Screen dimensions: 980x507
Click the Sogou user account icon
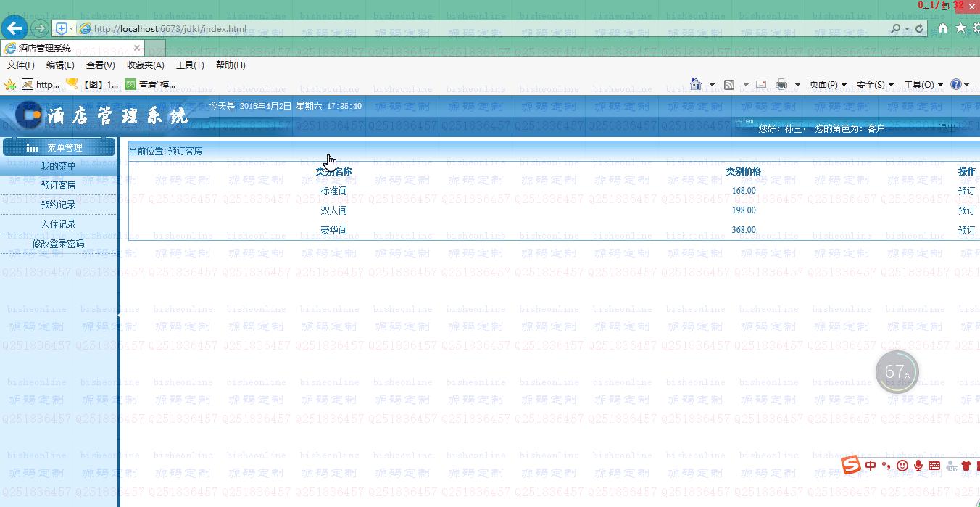[x=951, y=466]
